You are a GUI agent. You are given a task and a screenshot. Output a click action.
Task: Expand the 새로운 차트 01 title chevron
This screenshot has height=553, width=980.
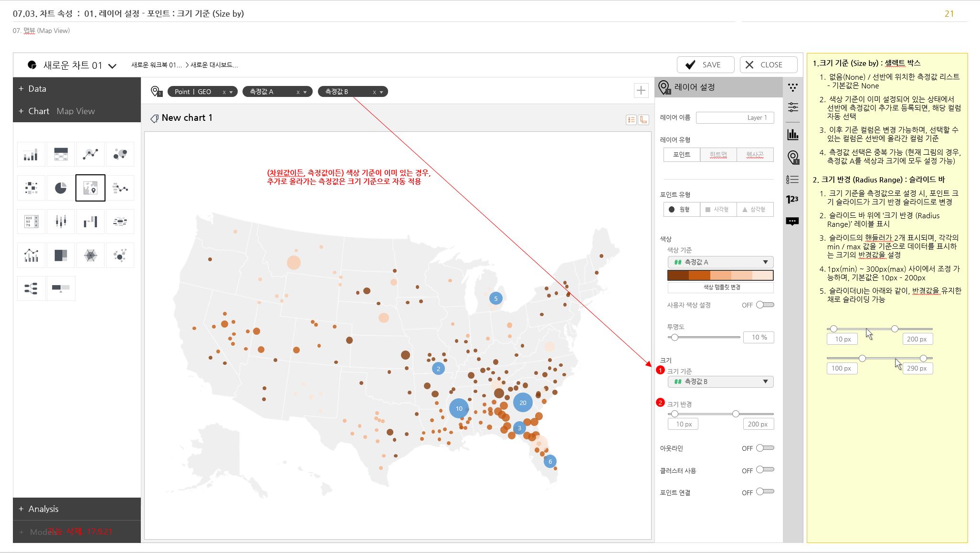[112, 66]
